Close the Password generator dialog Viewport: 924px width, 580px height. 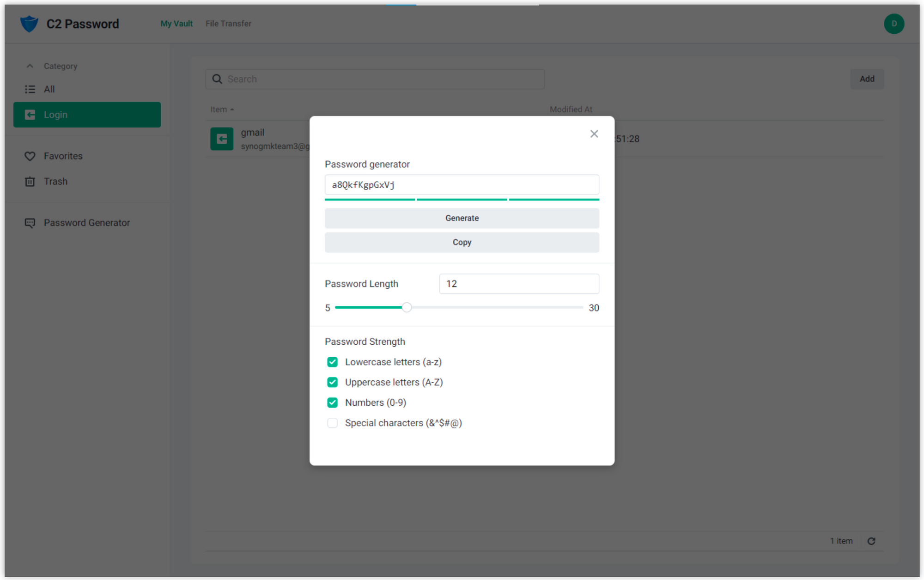(594, 134)
